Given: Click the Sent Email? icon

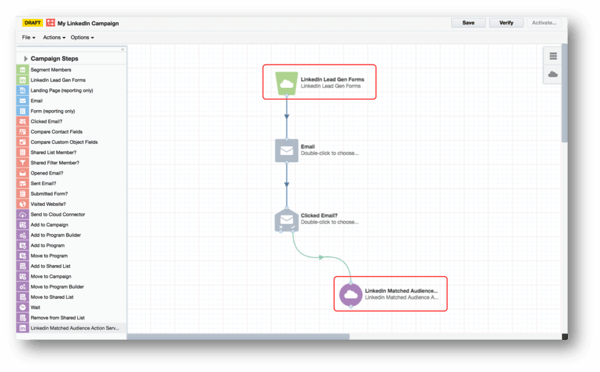Looking at the screenshot, I should (x=23, y=183).
